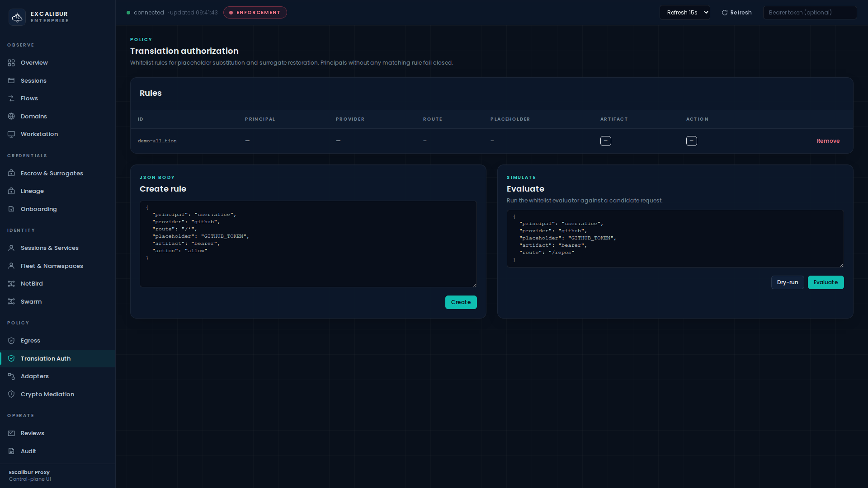Open the Refresh 15s interval dropdown
Image resolution: width=868 pixels, height=488 pixels.
(x=684, y=13)
